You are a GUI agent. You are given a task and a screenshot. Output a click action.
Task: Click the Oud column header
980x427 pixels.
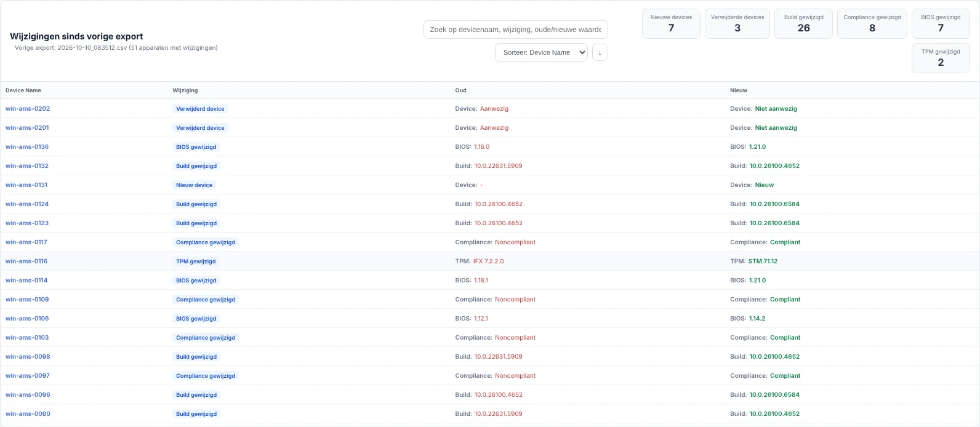460,90
